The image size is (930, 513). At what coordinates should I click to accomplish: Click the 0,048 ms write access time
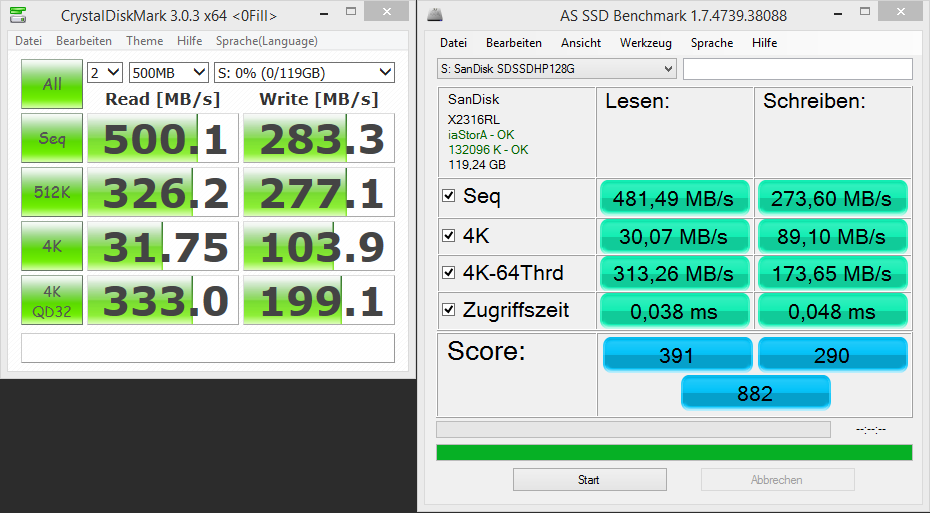click(x=833, y=311)
